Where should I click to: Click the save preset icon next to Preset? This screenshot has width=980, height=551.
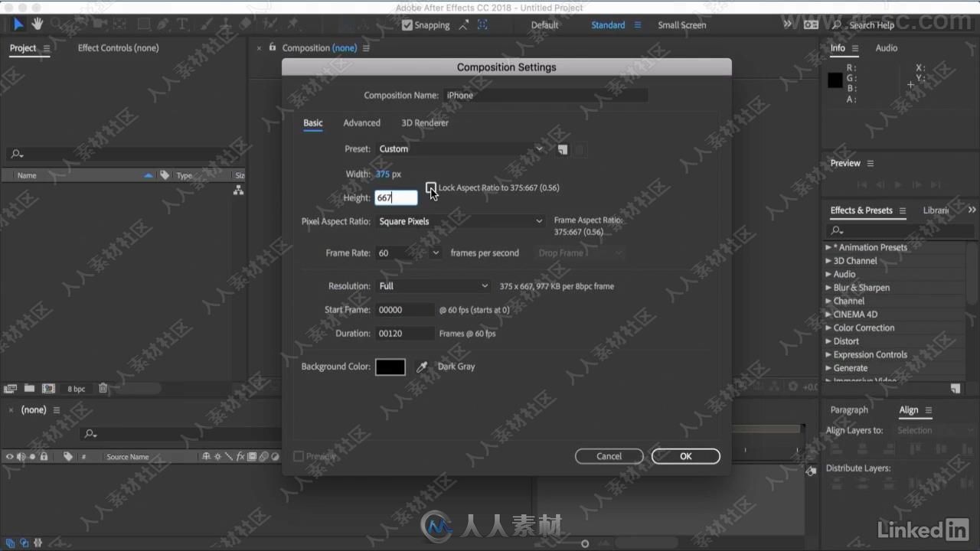tap(563, 149)
